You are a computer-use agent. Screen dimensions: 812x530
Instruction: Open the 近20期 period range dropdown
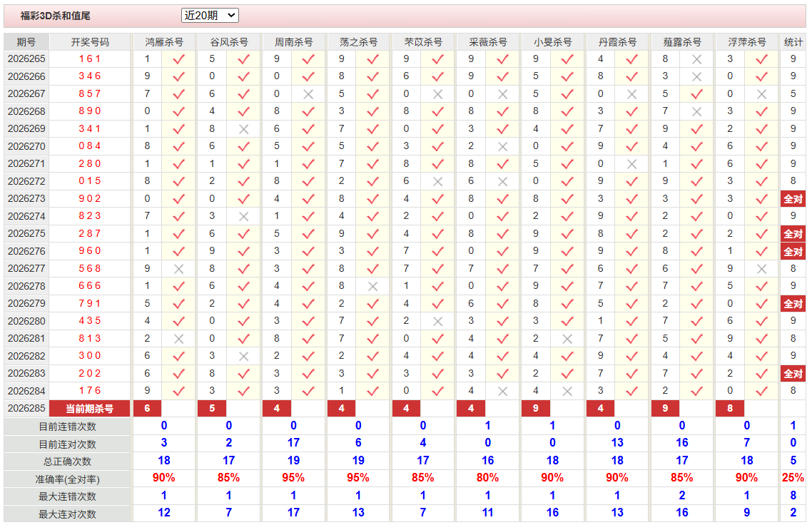click(210, 16)
